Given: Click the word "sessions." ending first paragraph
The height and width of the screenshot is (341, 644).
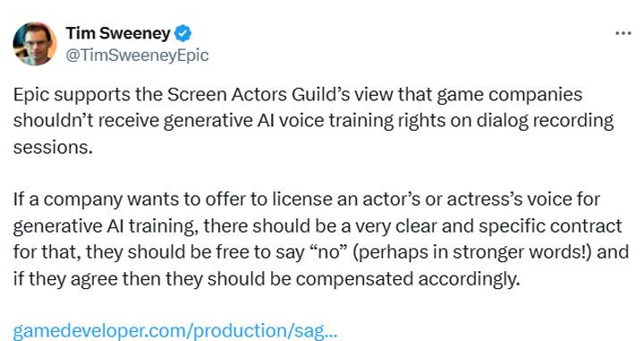Looking at the screenshot, I should pyautogui.click(x=53, y=147).
